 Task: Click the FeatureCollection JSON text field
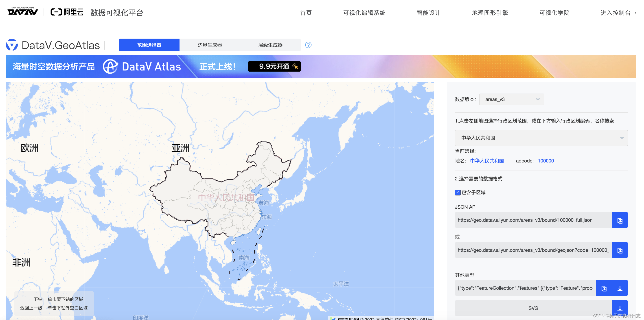pos(525,288)
